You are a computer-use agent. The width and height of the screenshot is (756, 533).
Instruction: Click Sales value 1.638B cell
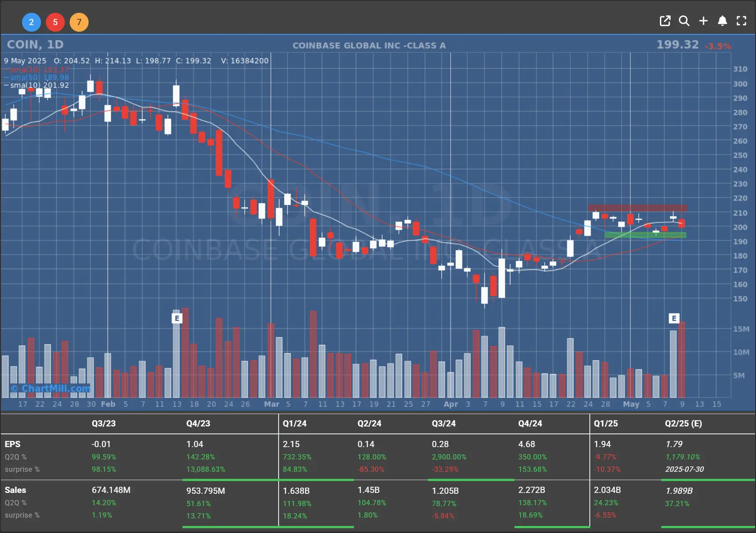[x=296, y=491]
